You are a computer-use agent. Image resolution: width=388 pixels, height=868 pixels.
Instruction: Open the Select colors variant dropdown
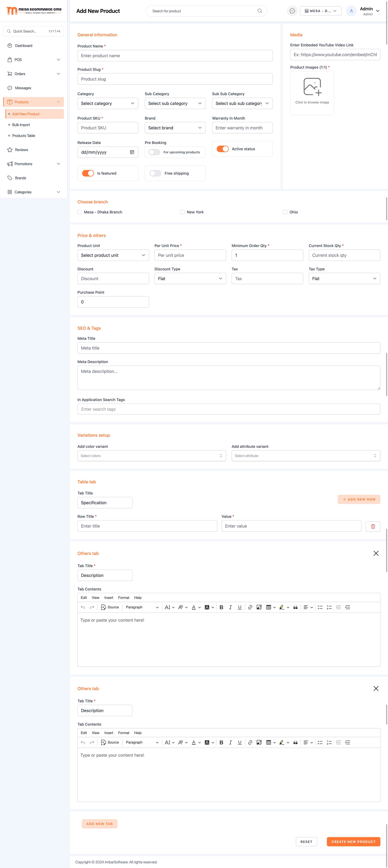(152, 456)
